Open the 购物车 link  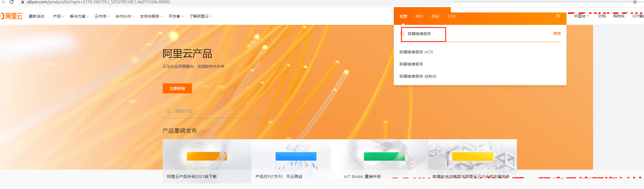(x=619, y=16)
